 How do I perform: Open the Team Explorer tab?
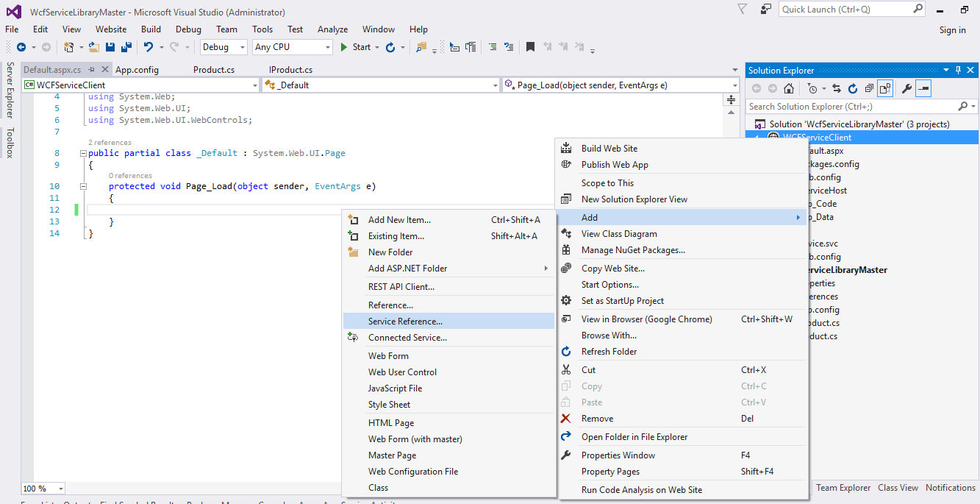point(843,488)
